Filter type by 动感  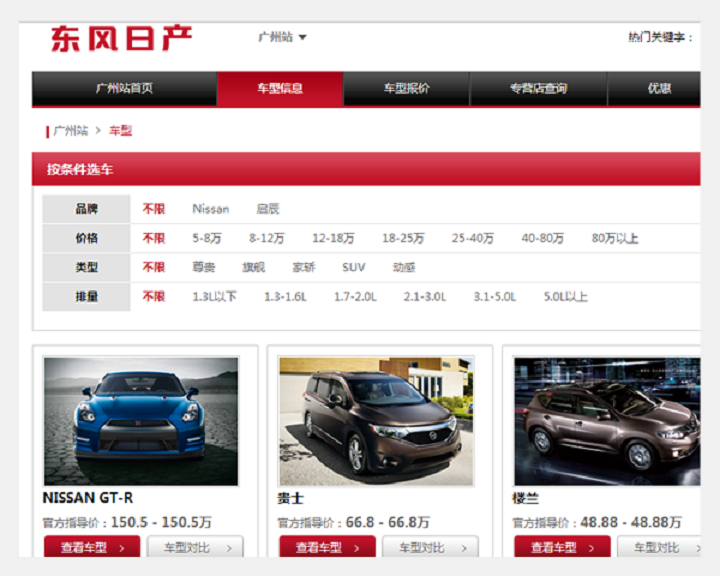point(404,267)
